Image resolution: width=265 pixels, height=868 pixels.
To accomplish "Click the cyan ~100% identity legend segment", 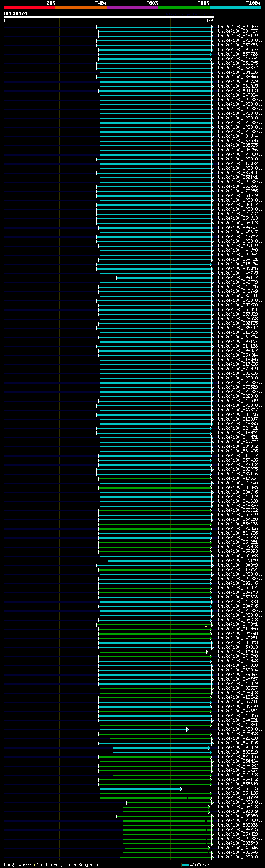I will pos(235,7).
